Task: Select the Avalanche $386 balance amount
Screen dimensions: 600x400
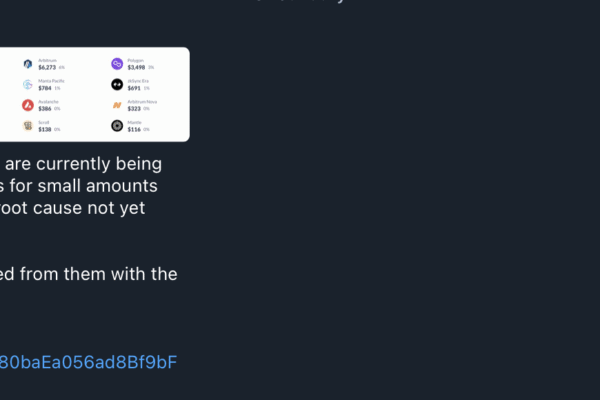Action: (x=45, y=108)
